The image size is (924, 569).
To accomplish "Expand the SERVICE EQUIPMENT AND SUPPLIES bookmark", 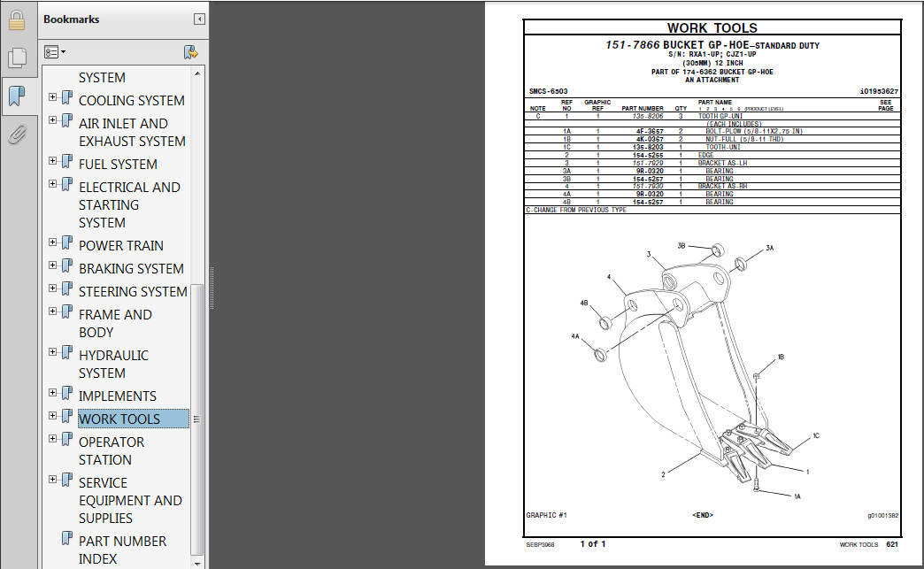I will 52,479.
